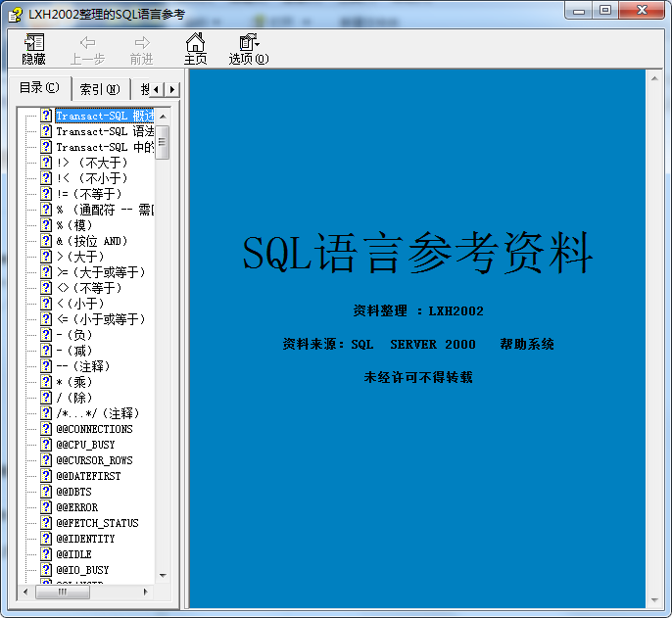Click the tree's horizontal scrollbar right arrow

pos(146,592)
